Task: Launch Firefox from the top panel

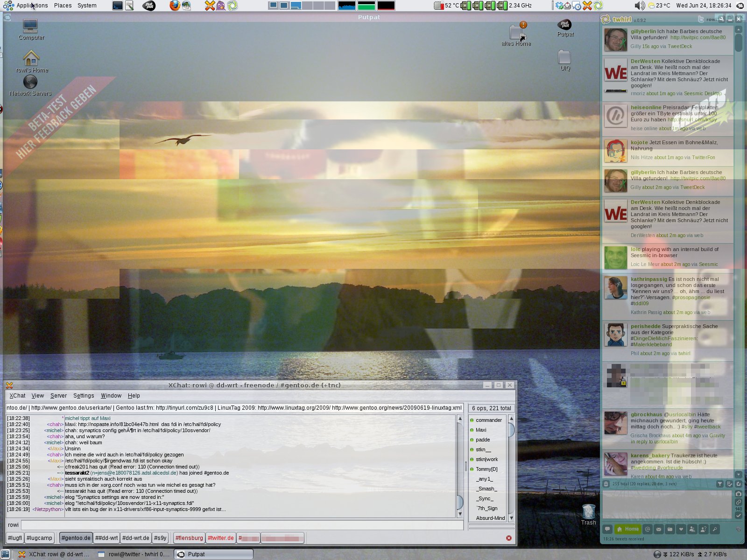Action: tap(175, 6)
